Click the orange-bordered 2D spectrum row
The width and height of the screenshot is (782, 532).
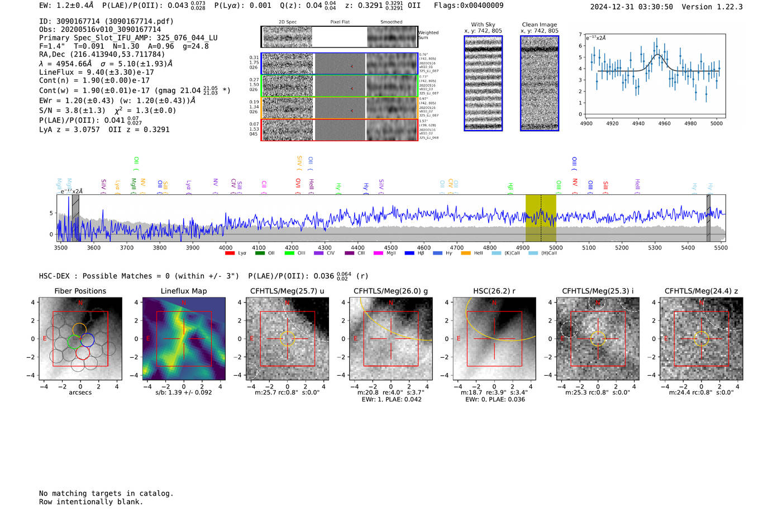[x=340, y=108]
